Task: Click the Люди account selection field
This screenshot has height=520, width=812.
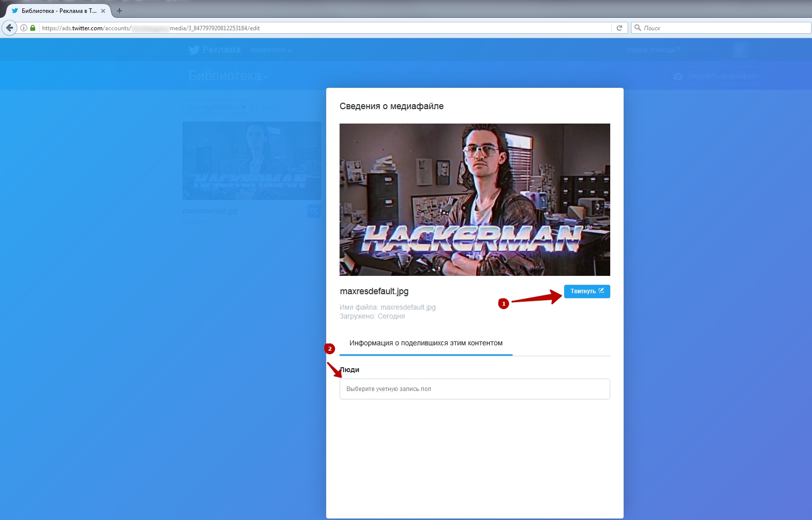Action: point(474,389)
